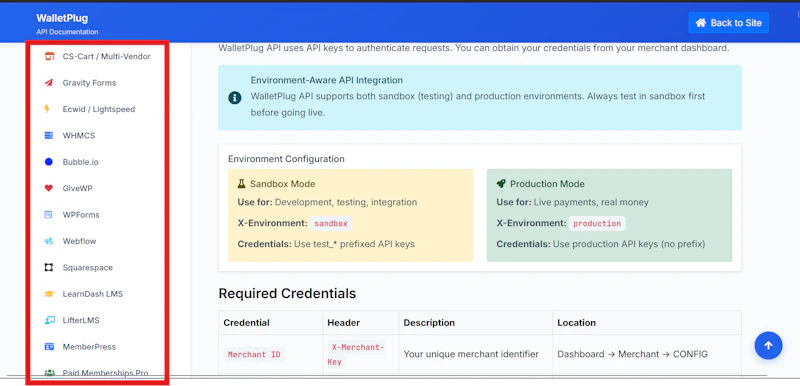Click the home icon in Back to Site
The width and height of the screenshot is (800, 386).
pos(701,23)
